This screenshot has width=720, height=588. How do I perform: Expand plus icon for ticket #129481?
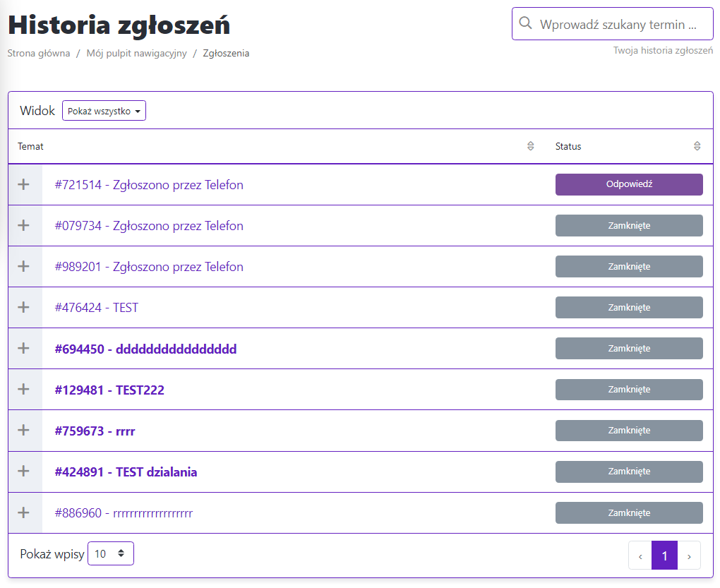pyautogui.click(x=24, y=390)
